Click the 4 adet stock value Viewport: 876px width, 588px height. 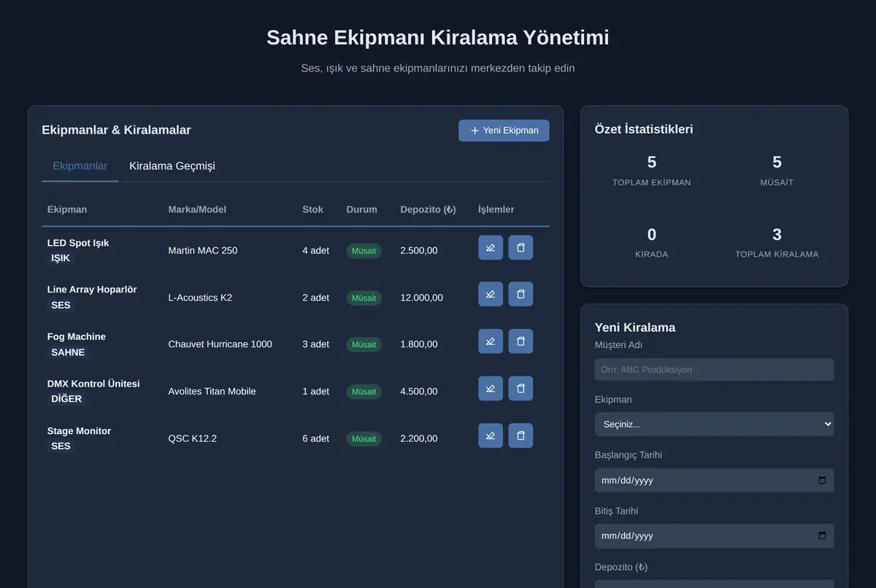click(316, 250)
